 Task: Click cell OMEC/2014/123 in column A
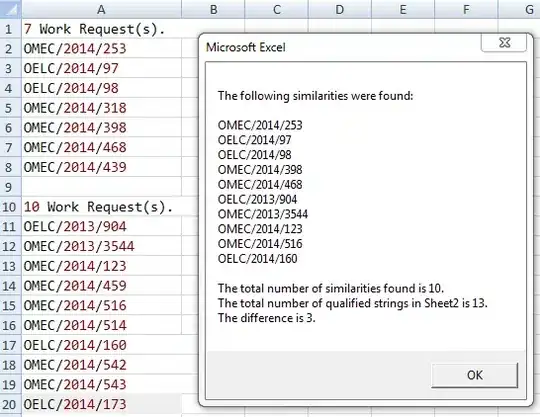[101, 266]
